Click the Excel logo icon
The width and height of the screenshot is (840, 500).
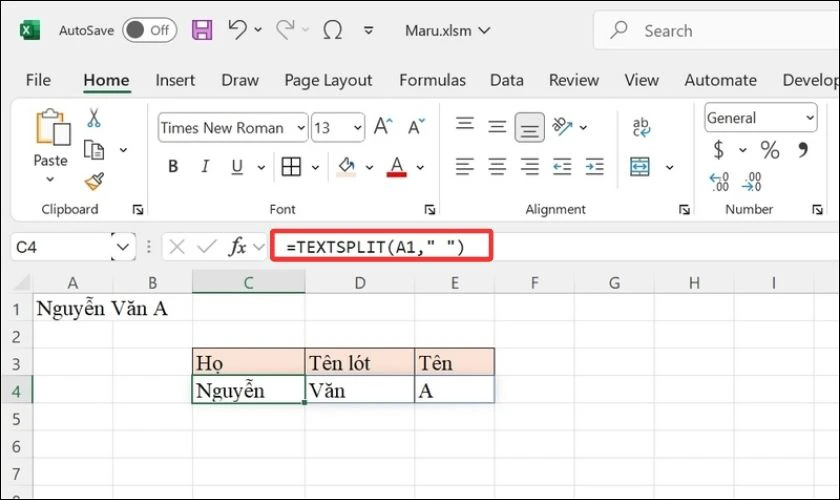[29, 30]
